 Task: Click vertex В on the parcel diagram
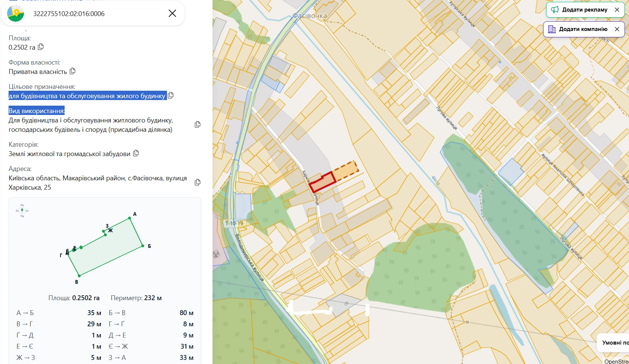point(79,276)
